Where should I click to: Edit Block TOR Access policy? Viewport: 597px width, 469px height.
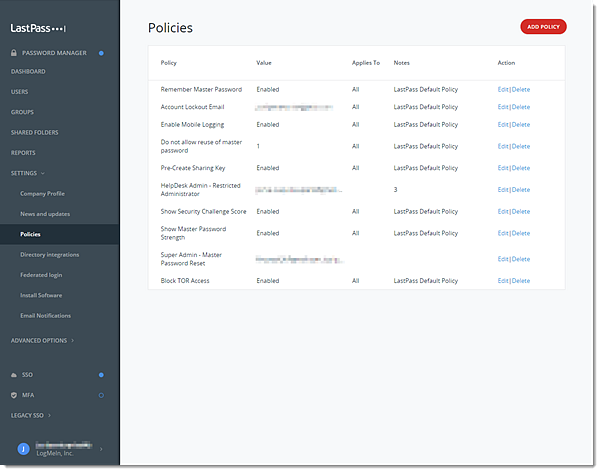[x=503, y=281]
